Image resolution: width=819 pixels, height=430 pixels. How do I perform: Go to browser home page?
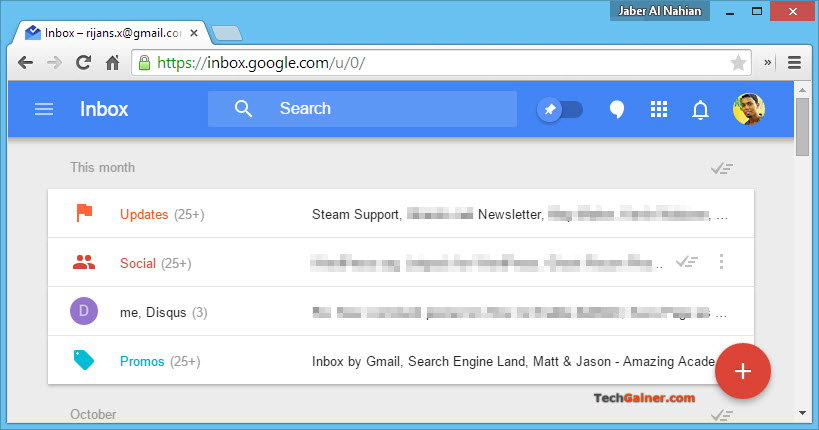112,63
